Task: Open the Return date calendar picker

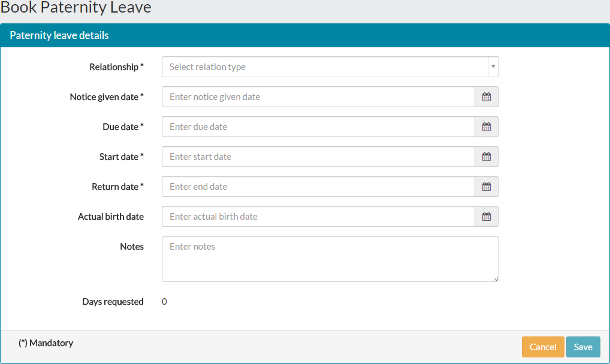Action: (x=487, y=187)
